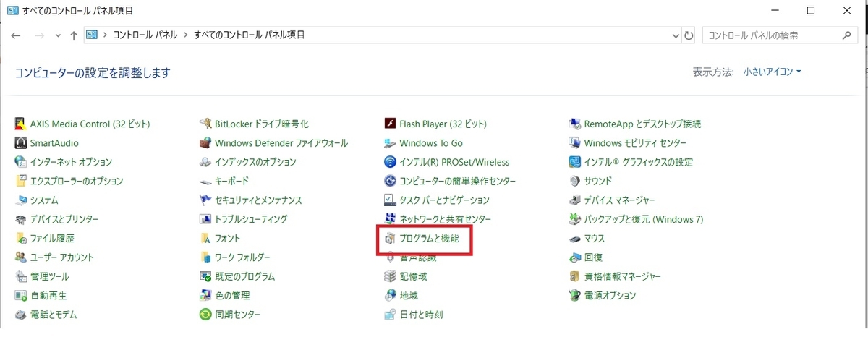Click the インデックスのオプション icon

(205, 162)
